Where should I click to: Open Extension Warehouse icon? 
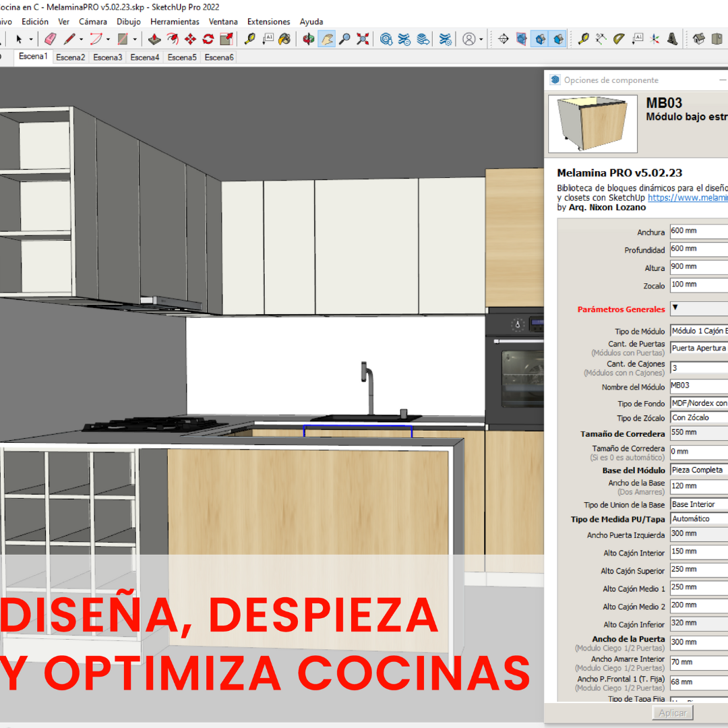tap(404, 40)
